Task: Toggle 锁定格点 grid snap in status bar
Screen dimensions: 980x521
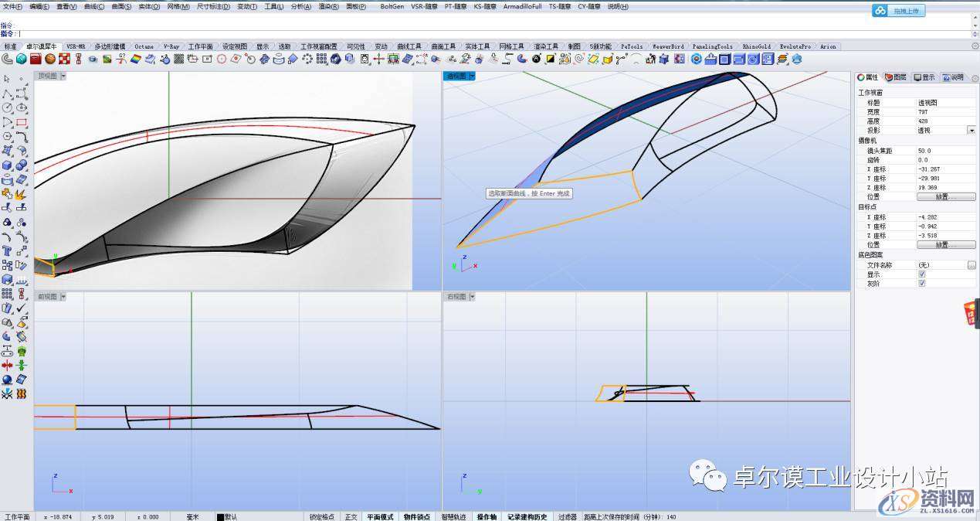Action: coord(322,516)
